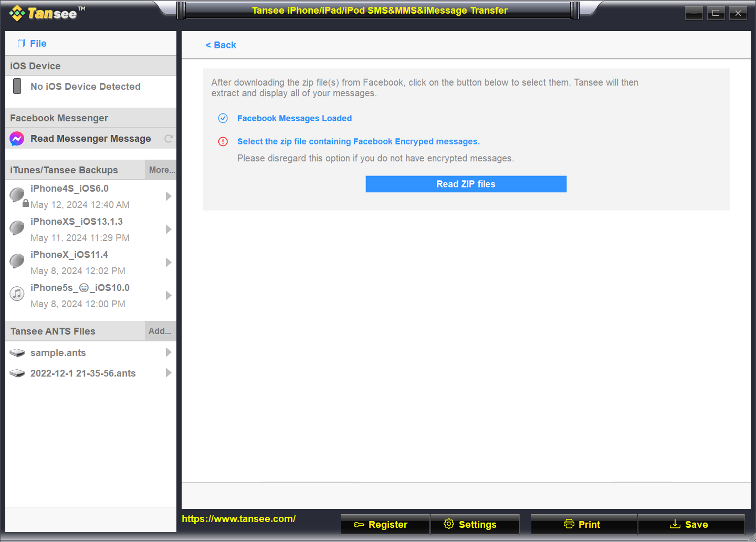Expand the iPhone5s iOS10.0 backup arrow
The height and width of the screenshot is (542, 756).
click(x=169, y=295)
